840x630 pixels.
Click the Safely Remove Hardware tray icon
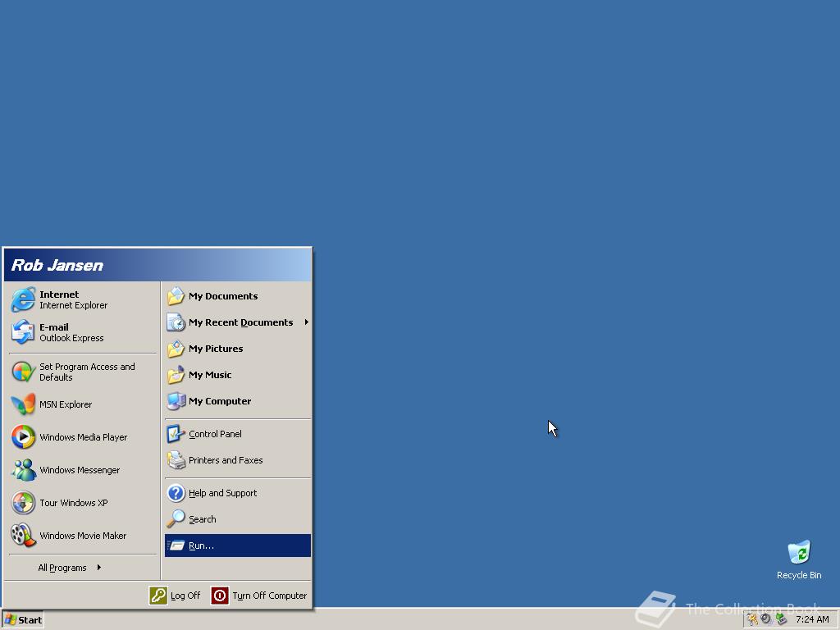pos(781,619)
